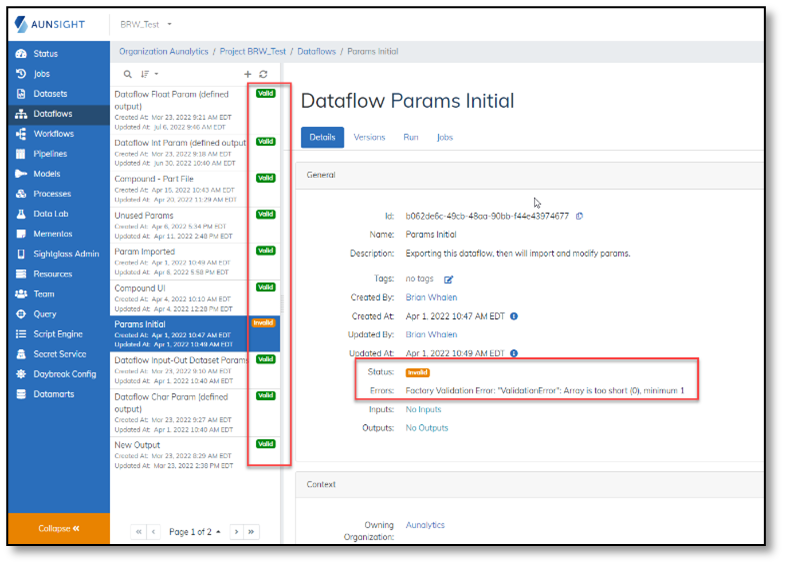Edit tags with the pencil icon
The image size is (785, 565).
(449, 279)
